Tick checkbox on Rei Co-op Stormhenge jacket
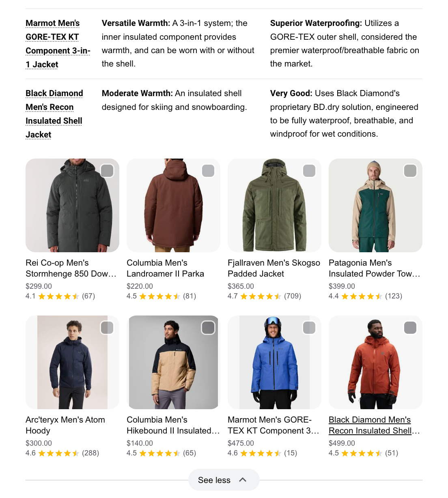 click(107, 171)
